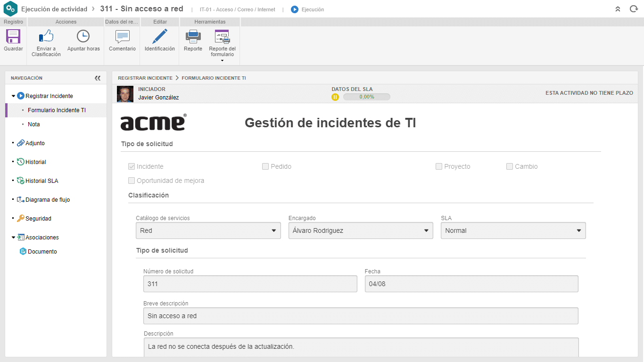Collapse the Navegación panel with double chevron

(98, 78)
